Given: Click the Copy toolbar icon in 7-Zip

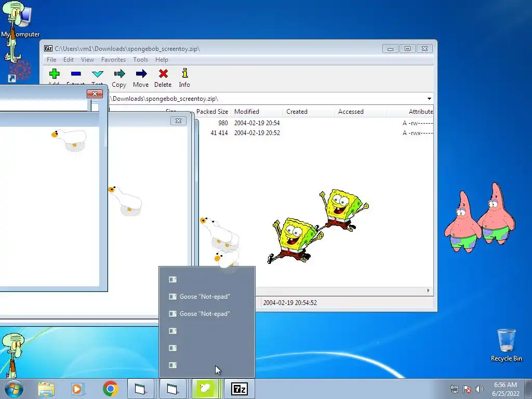Looking at the screenshot, I should (119, 74).
